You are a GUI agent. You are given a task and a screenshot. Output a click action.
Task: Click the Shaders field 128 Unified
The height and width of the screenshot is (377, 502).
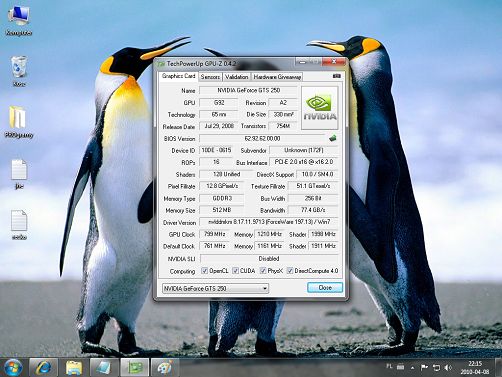226,174
